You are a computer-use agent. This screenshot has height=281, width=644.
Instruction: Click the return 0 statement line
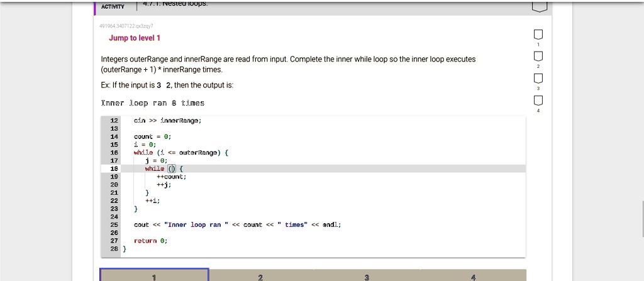coord(150,240)
